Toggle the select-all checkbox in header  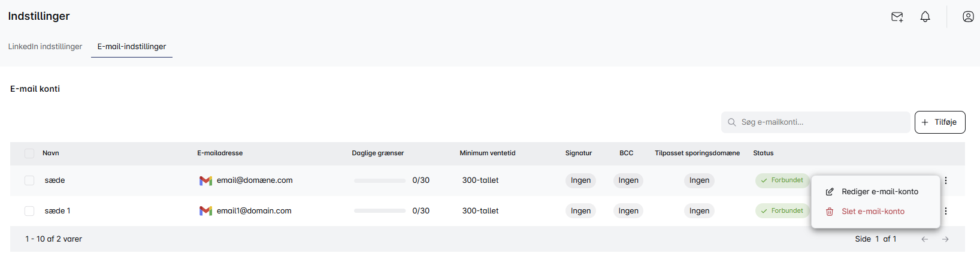click(29, 153)
